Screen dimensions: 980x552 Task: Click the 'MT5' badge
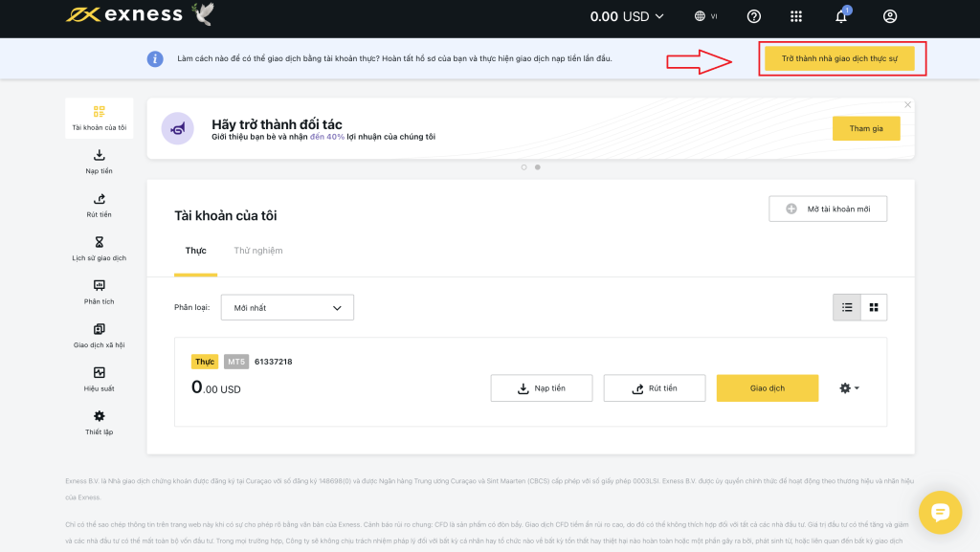pyautogui.click(x=236, y=362)
